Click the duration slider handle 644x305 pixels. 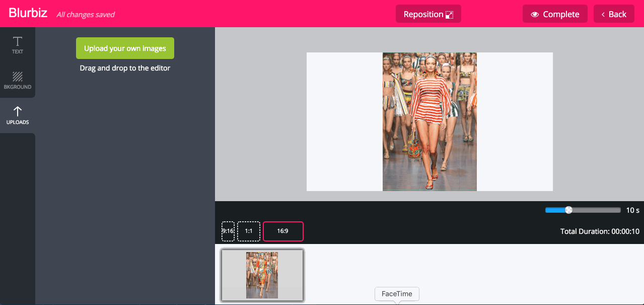[x=568, y=210]
